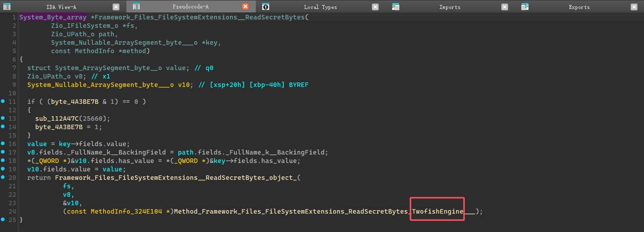Toggle breakpoint dot on line 25
Viewport: 644px width, 232px height.
[3, 220]
